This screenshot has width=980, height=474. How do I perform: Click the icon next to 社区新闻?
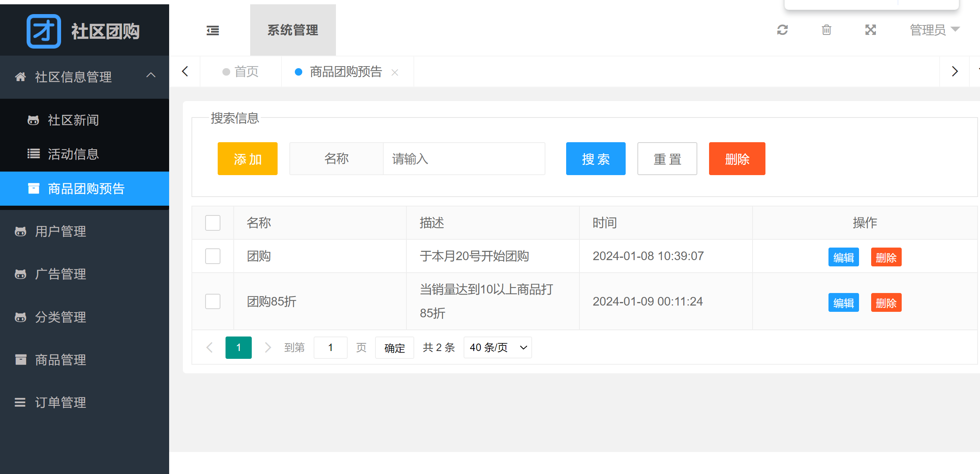point(33,120)
